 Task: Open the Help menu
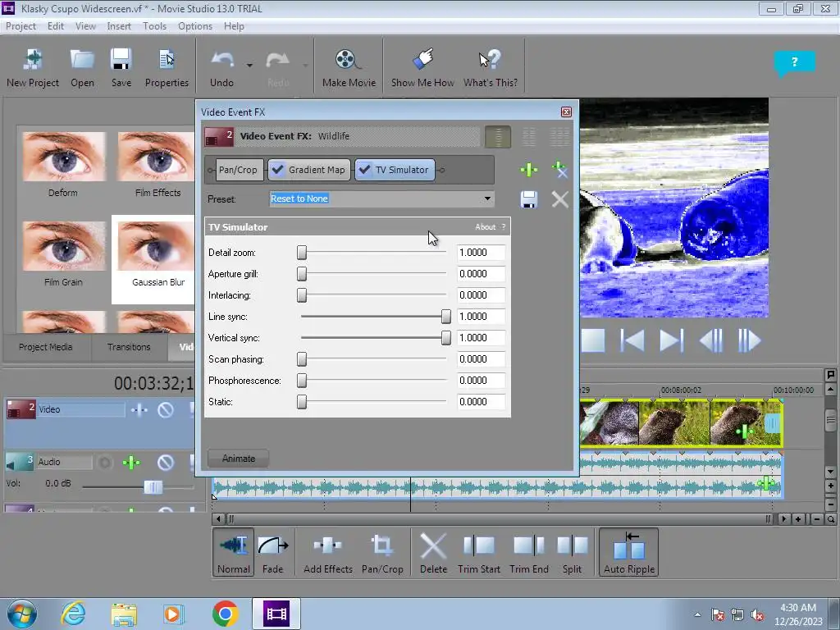click(x=234, y=26)
